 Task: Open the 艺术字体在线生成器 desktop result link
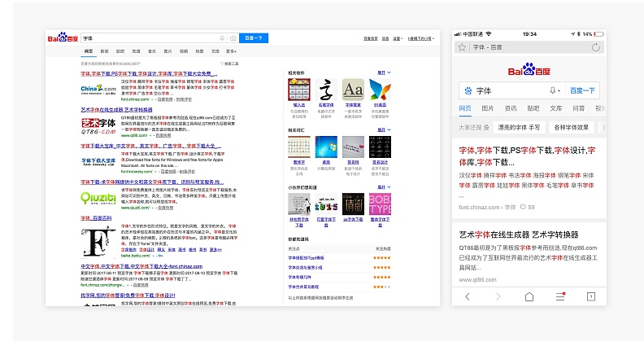click(x=116, y=109)
